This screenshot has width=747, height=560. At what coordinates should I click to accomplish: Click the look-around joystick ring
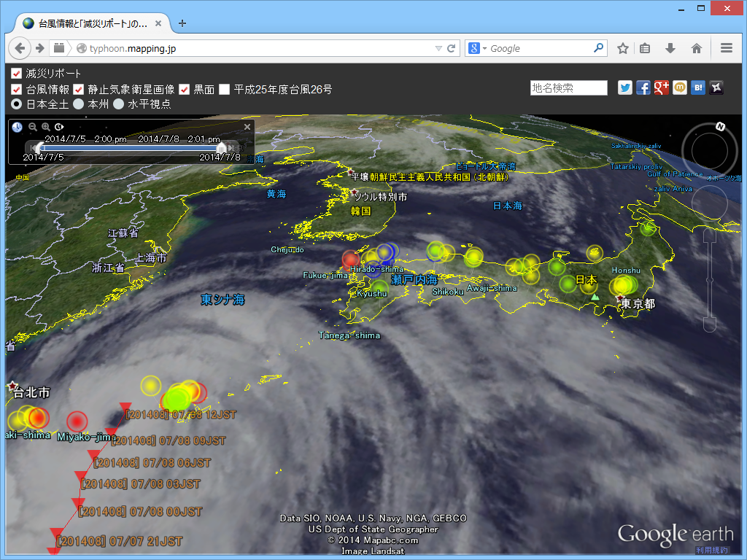[x=709, y=152]
